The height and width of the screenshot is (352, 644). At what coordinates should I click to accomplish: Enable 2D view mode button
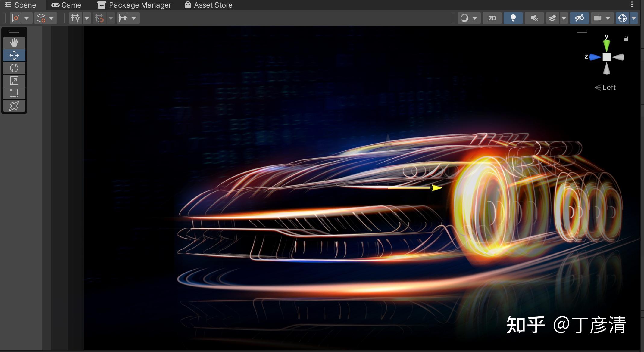click(492, 18)
